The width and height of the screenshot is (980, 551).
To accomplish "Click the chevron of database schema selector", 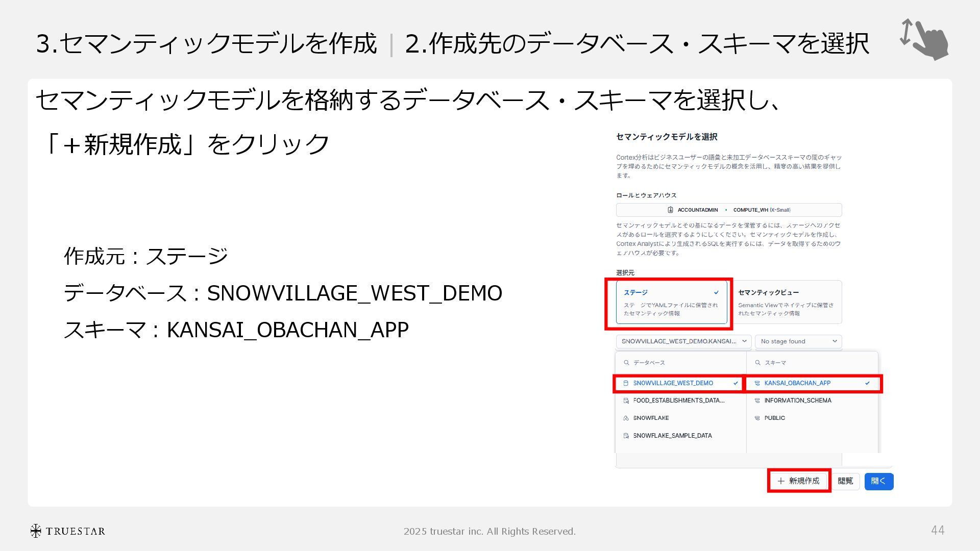I will coord(744,341).
